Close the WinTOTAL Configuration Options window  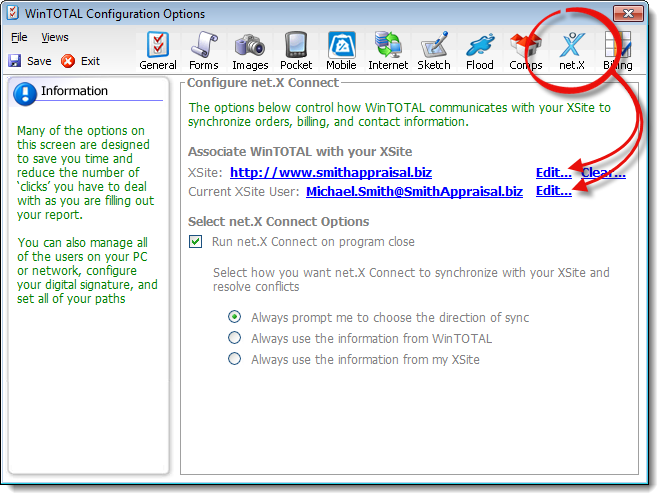(x=628, y=14)
